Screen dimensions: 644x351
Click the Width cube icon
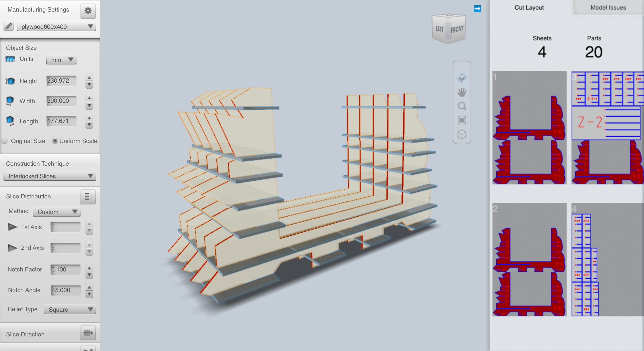point(10,101)
